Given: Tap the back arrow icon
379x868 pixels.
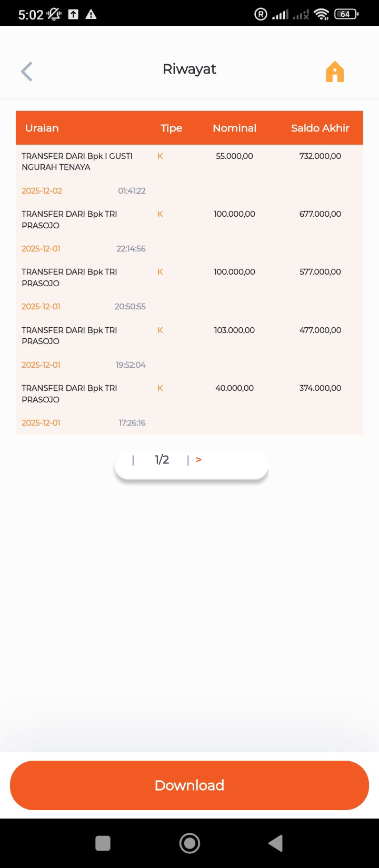Looking at the screenshot, I should [x=27, y=72].
